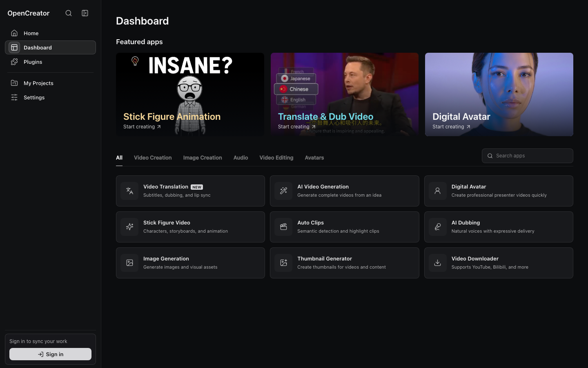Click the Home house icon
Viewport: 588px width, 368px height.
(14, 33)
